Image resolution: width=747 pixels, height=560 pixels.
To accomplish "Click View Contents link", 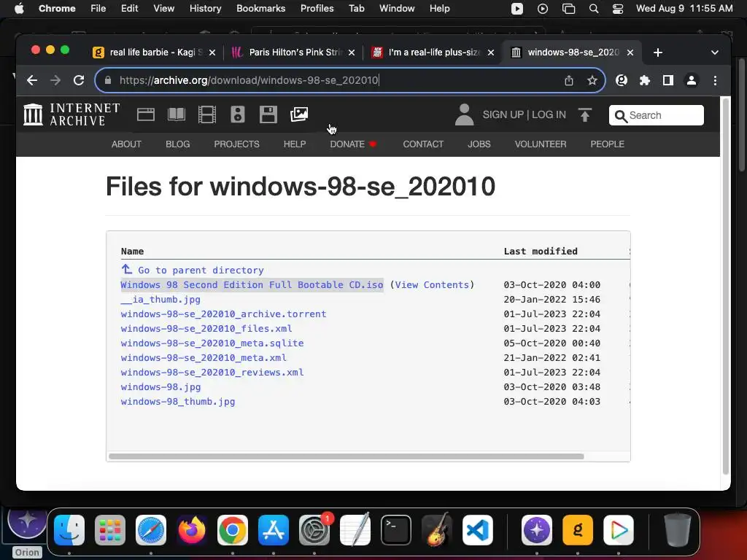I will [x=432, y=285].
